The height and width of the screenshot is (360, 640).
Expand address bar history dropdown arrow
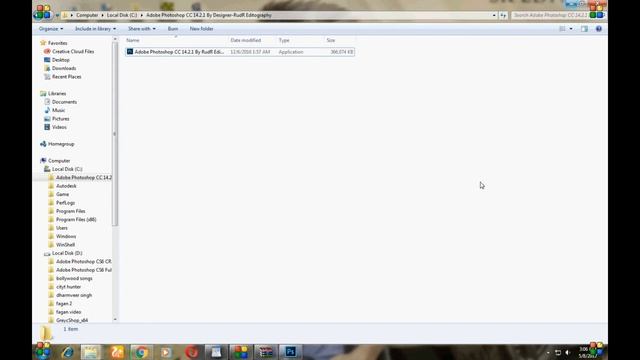(494, 15)
